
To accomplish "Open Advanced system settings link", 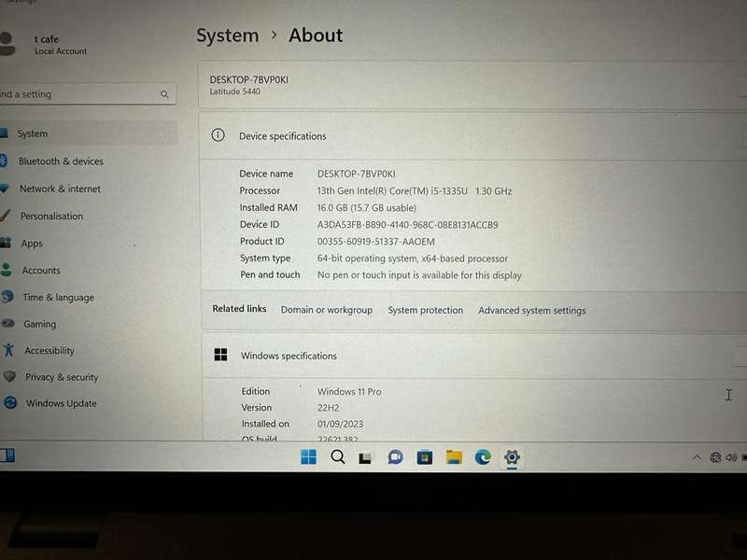I will coord(531,311).
